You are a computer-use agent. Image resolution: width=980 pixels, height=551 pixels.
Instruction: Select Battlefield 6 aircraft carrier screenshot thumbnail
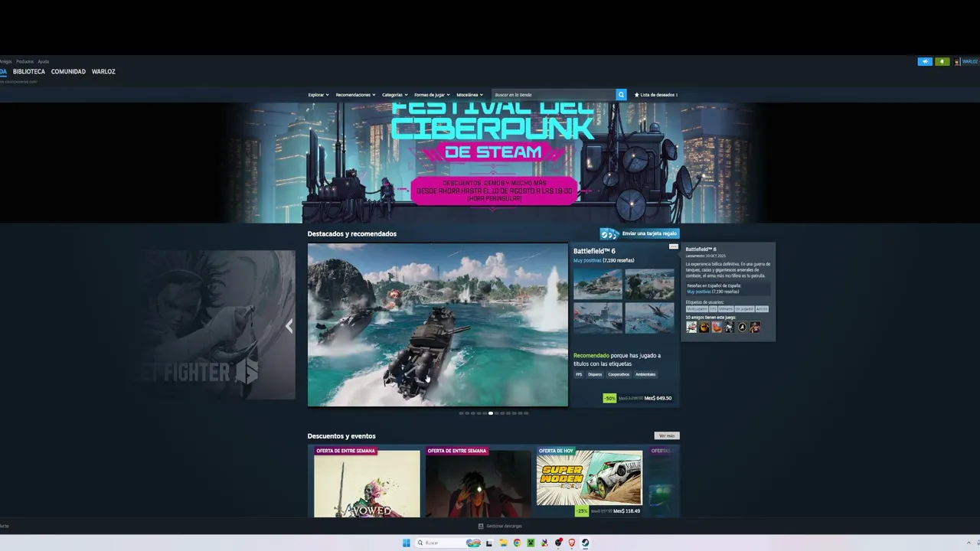click(x=598, y=318)
